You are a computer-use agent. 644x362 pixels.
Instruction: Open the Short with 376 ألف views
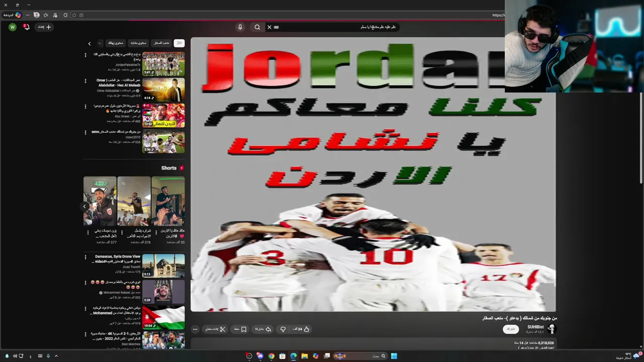point(134,201)
